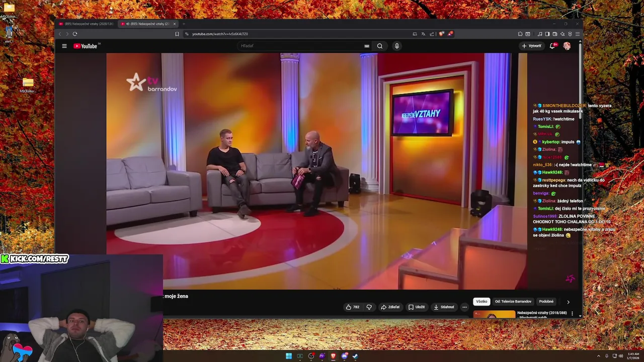The image size is (644, 362).
Task: Bookmark this page in the address bar
Action: coord(177,34)
